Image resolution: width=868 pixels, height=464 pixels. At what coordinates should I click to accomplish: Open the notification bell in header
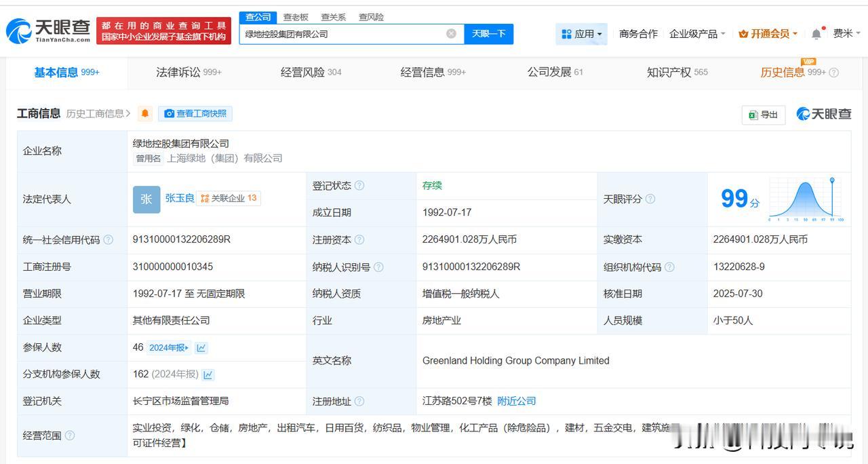point(816,34)
